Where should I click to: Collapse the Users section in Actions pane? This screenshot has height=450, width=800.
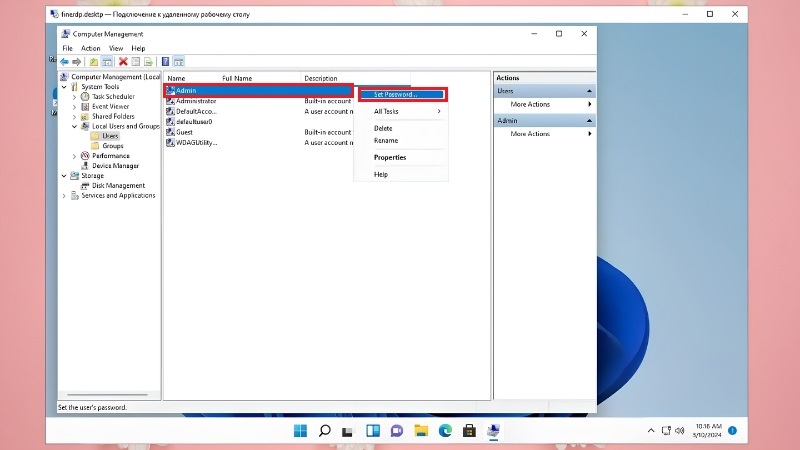click(x=589, y=91)
